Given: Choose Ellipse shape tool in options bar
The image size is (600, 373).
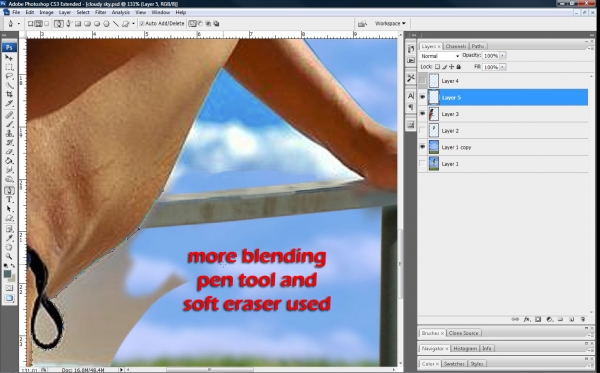Looking at the screenshot, I should [x=97, y=24].
